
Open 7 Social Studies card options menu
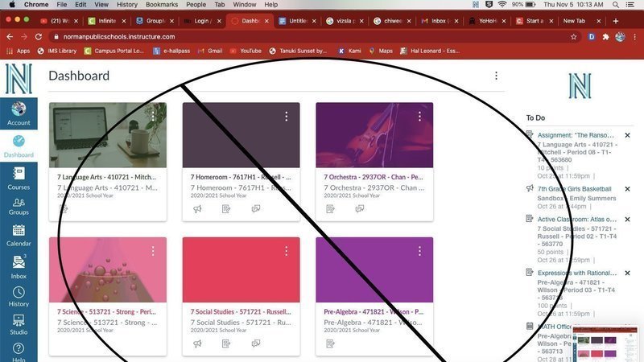(x=287, y=251)
